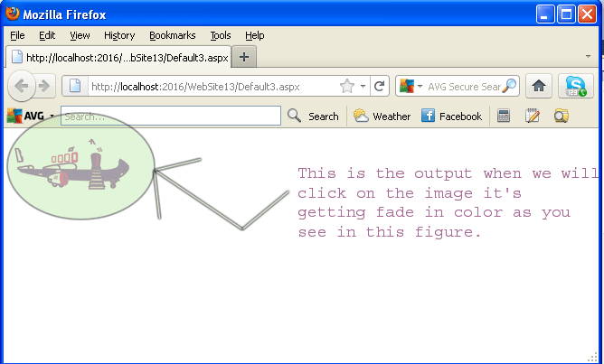This screenshot has width=604, height=364.
Task: Open the calculator toolbar icon
Action: pos(504,116)
